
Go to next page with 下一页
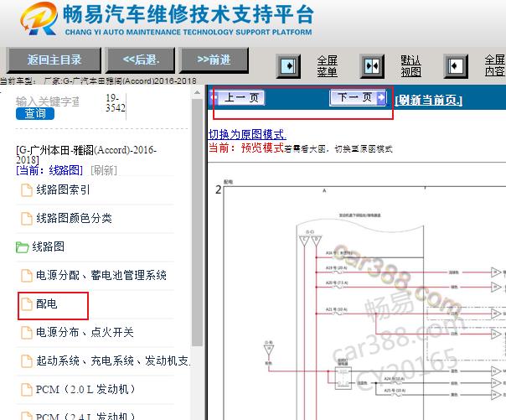point(358,97)
